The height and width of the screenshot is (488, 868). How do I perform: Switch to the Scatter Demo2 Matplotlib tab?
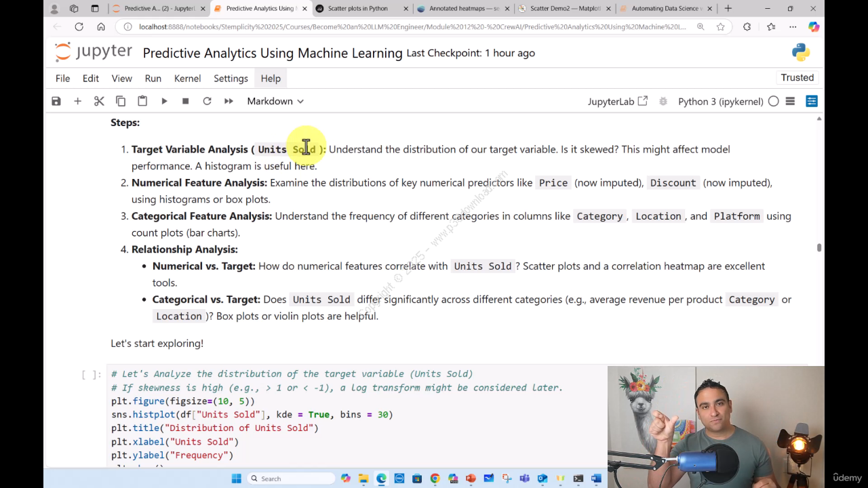(565, 8)
